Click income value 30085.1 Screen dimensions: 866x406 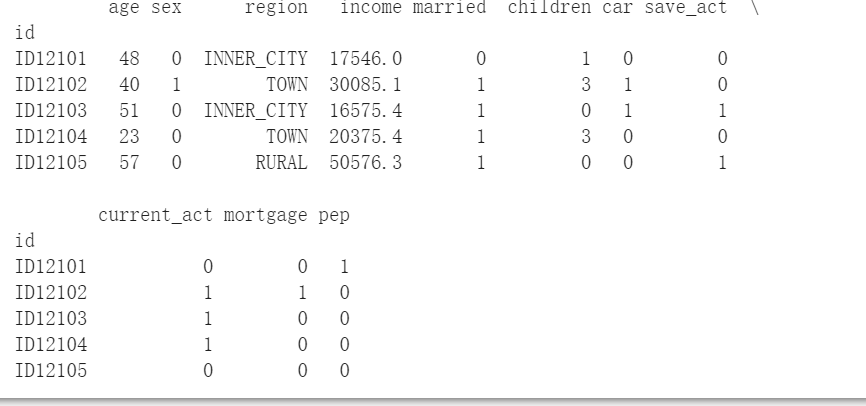tap(366, 85)
